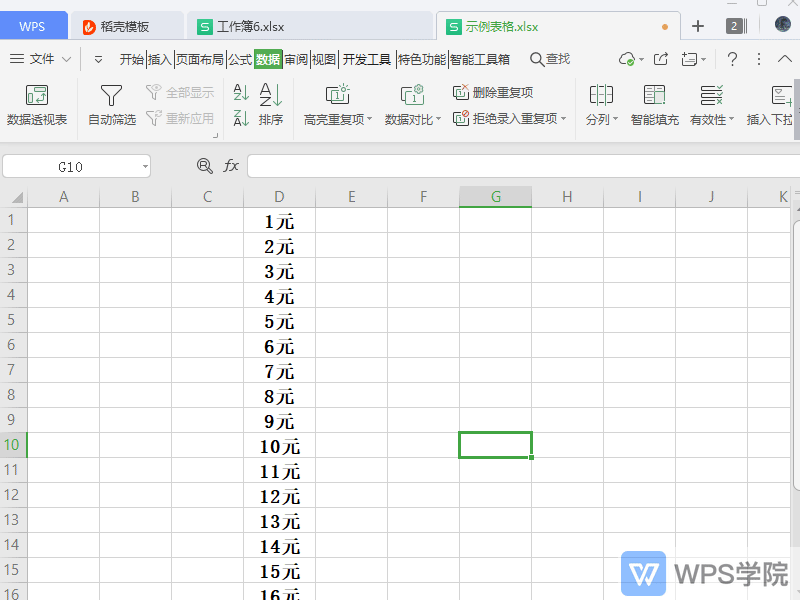Click the share icon near the top right
Viewport: 800px width, 600px height.
click(x=661, y=58)
